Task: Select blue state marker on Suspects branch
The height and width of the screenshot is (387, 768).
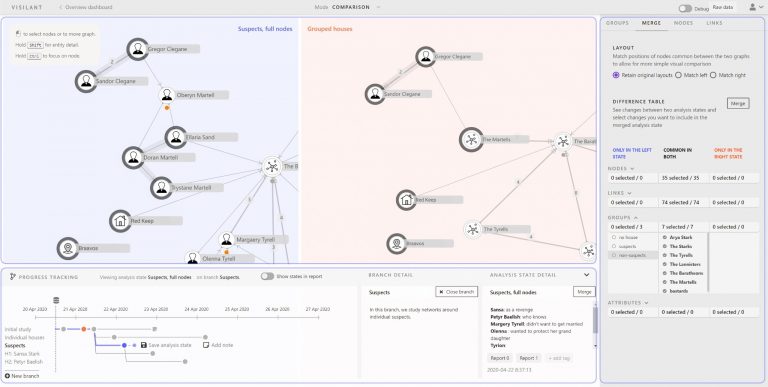Action: (124, 345)
